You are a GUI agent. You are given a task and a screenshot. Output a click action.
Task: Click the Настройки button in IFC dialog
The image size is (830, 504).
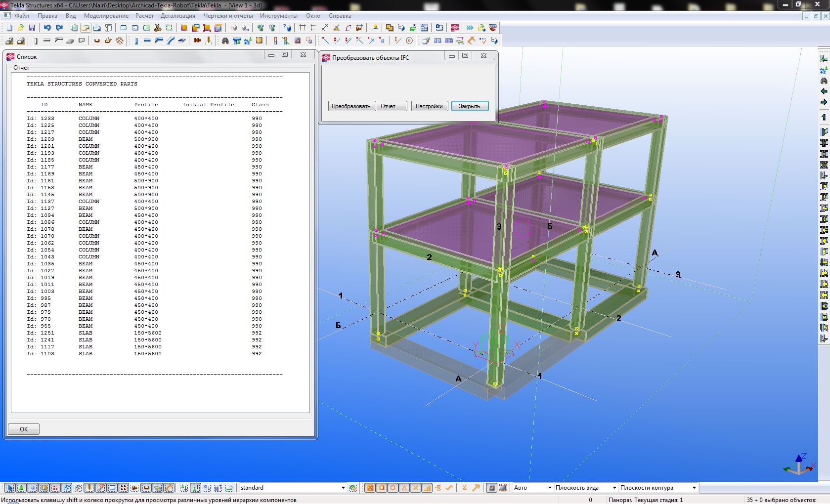429,106
